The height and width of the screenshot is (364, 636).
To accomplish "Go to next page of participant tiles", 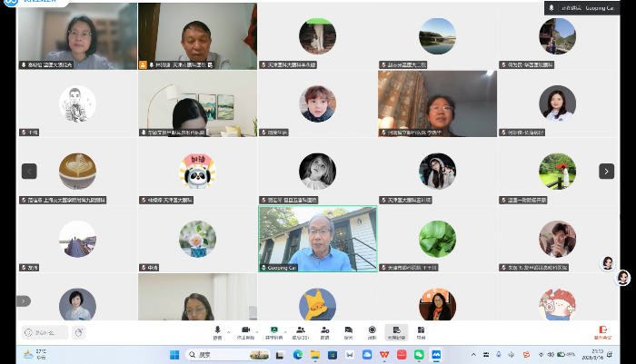I will tap(606, 171).
